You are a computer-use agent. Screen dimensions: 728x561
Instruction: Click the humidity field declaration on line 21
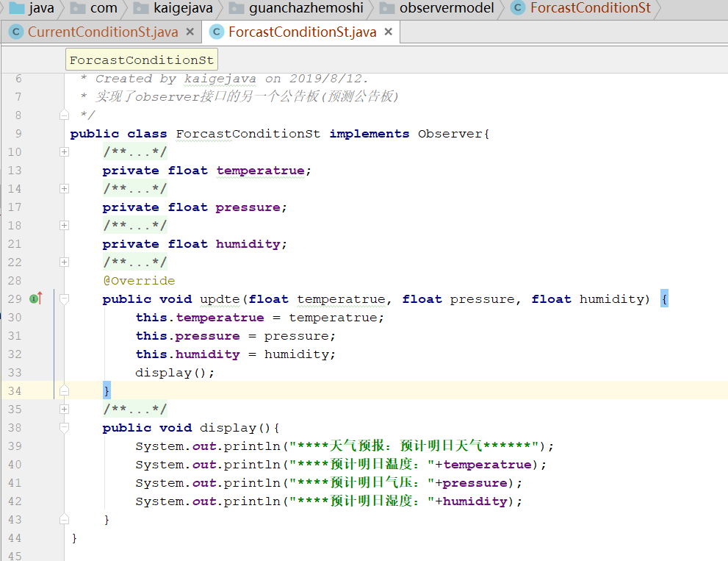[248, 244]
